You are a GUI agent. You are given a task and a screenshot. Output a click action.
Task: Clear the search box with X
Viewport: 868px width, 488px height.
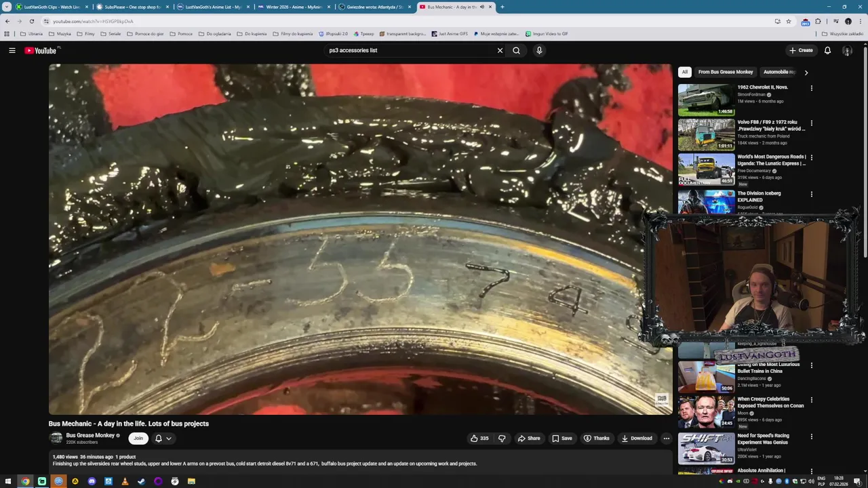500,50
